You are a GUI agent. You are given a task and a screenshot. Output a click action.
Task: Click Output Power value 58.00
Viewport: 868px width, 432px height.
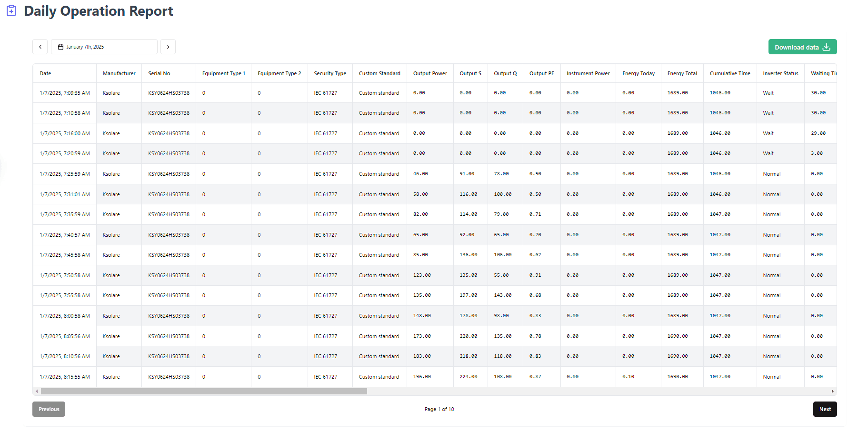(420, 194)
